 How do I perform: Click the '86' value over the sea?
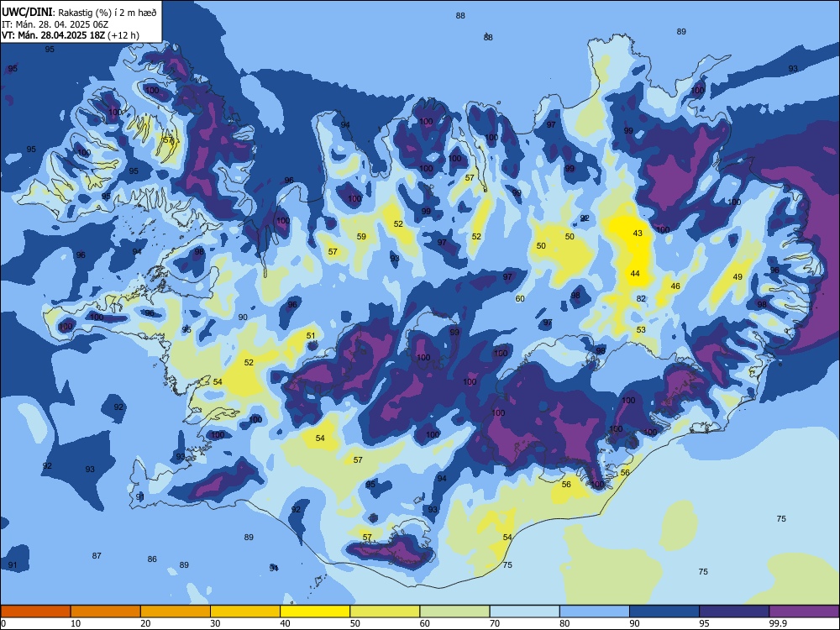click(x=152, y=559)
